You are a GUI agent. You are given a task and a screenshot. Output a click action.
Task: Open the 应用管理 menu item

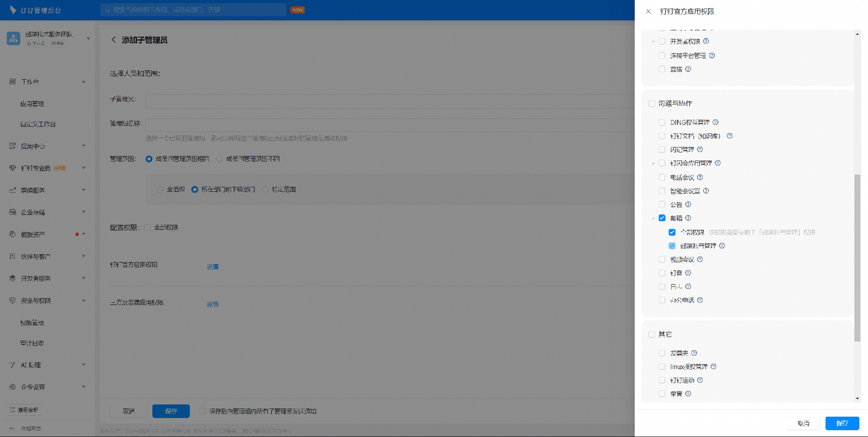32,104
